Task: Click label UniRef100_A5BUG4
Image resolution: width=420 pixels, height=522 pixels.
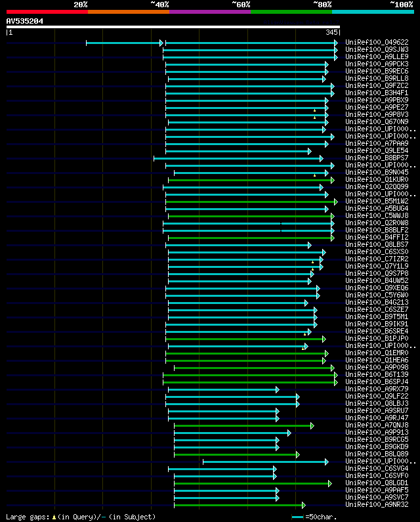Action: (x=377, y=208)
